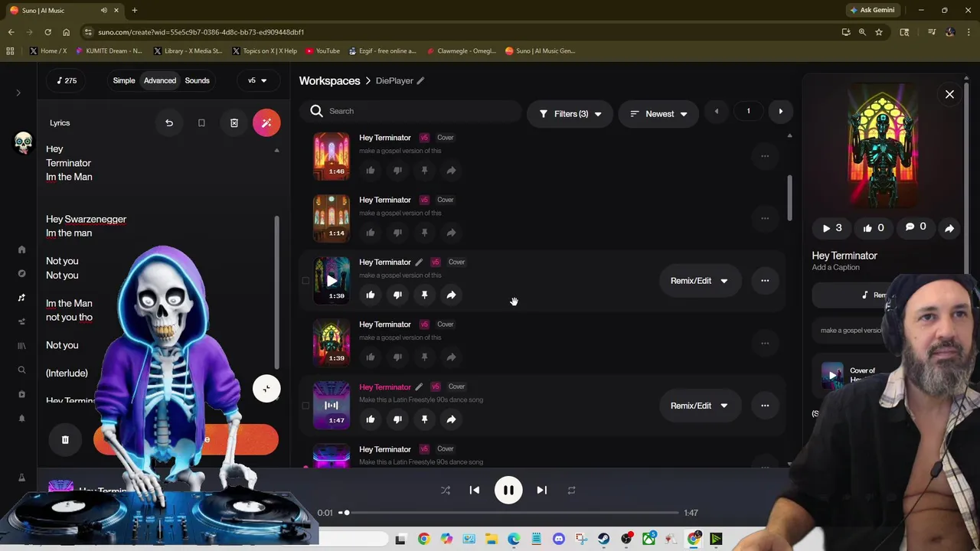
Task: Open the Home icon in left sidebar
Action: point(21,249)
